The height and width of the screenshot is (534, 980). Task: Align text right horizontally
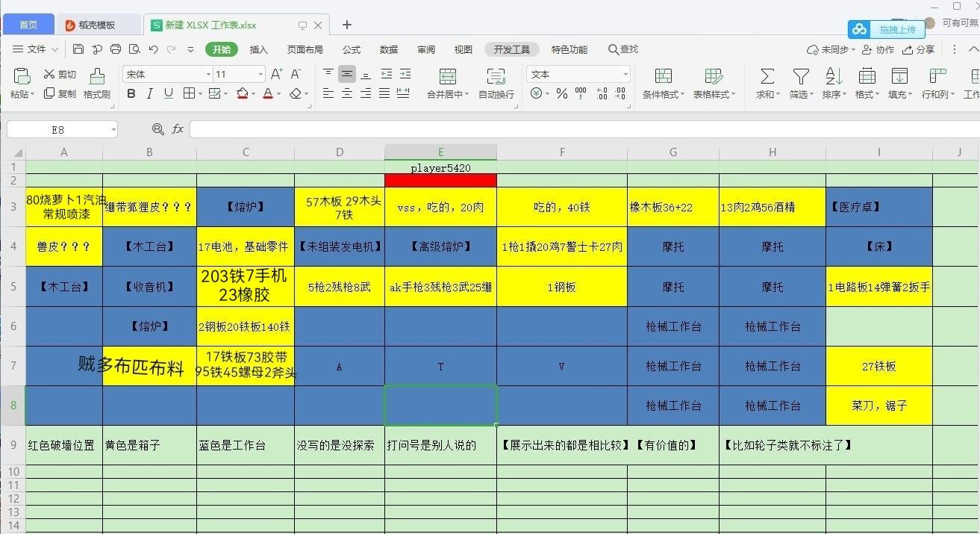(x=366, y=93)
